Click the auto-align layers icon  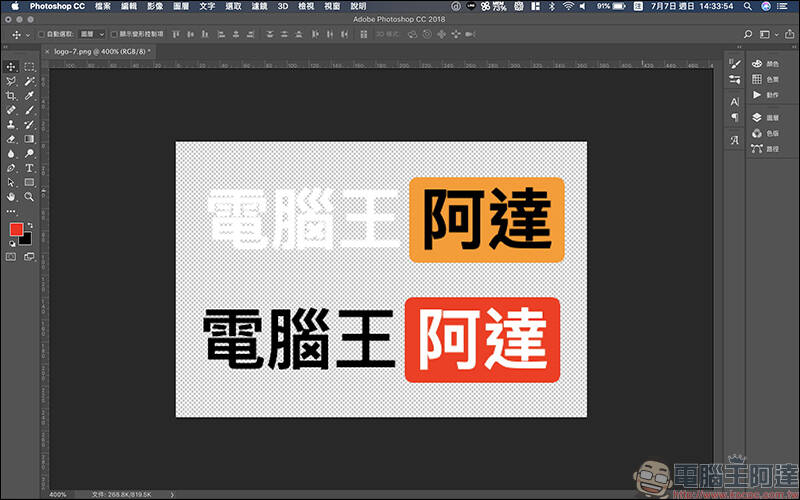coord(363,34)
